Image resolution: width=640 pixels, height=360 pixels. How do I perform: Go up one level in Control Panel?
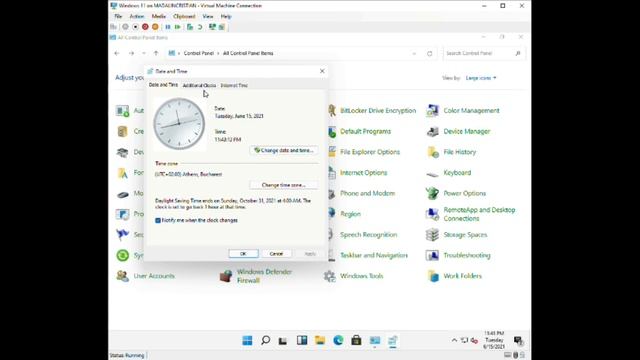[156, 53]
